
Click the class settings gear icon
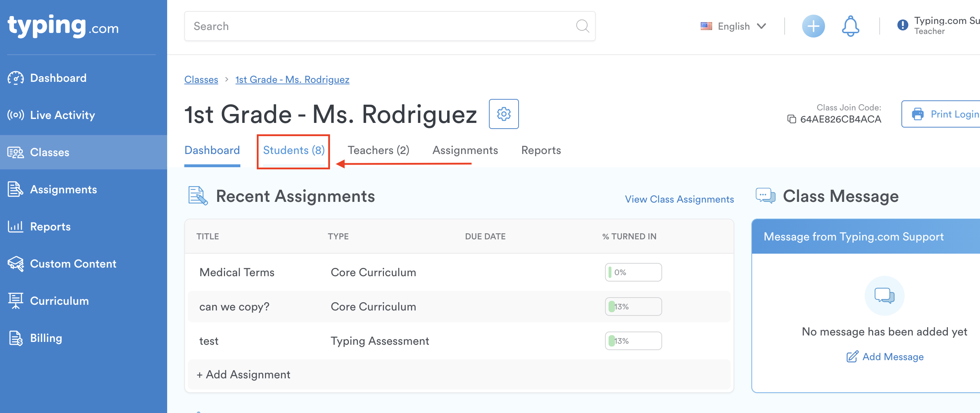tap(503, 114)
